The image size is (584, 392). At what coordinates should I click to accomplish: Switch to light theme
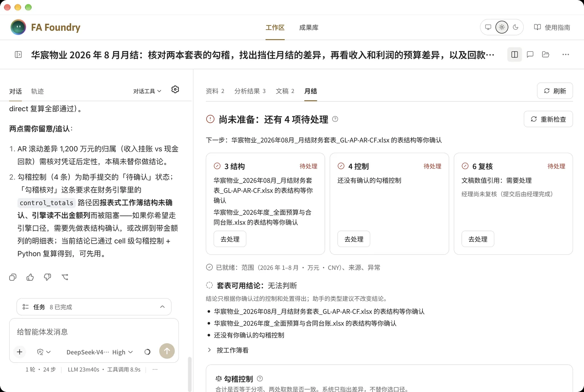click(502, 27)
